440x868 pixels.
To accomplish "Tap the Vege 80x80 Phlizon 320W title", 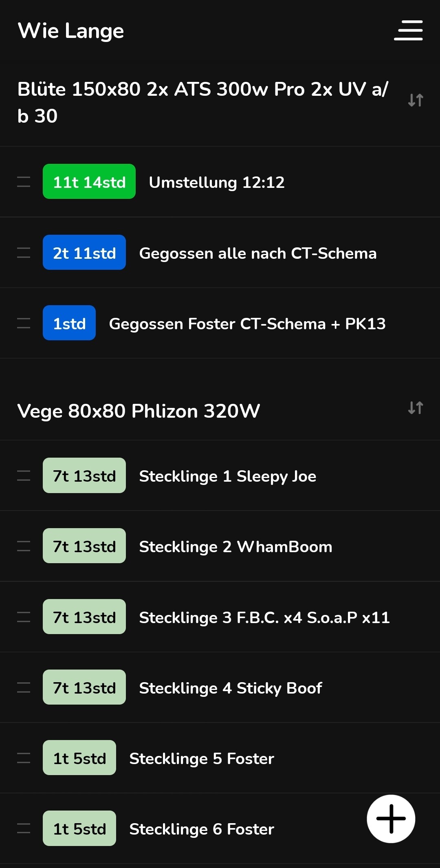I will point(139,411).
